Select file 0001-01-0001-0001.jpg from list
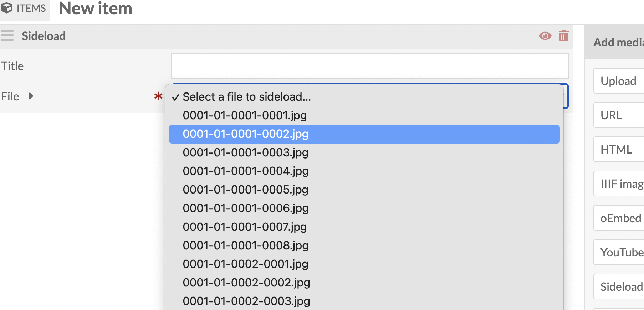Screen dimensions: 644x310 click(245, 115)
